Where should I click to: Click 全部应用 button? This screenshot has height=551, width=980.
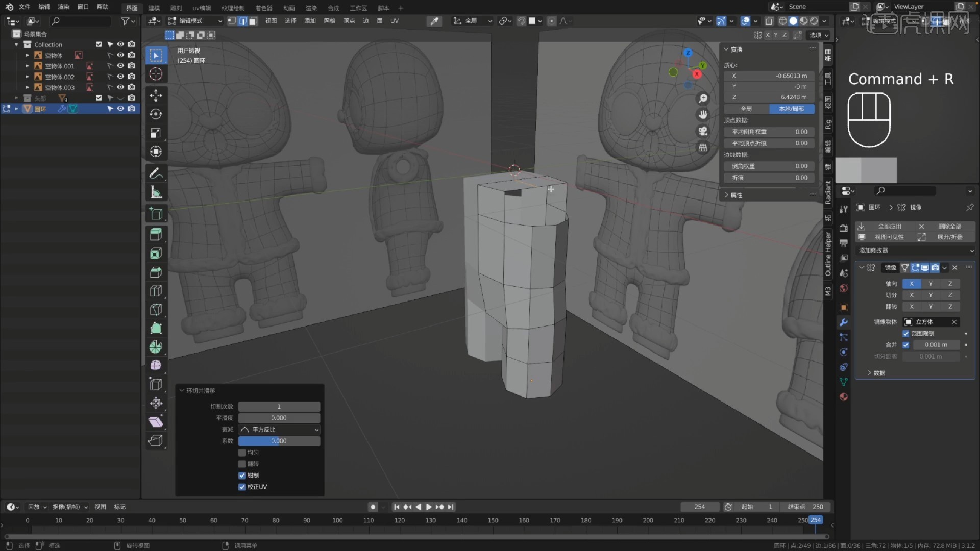click(884, 226)
